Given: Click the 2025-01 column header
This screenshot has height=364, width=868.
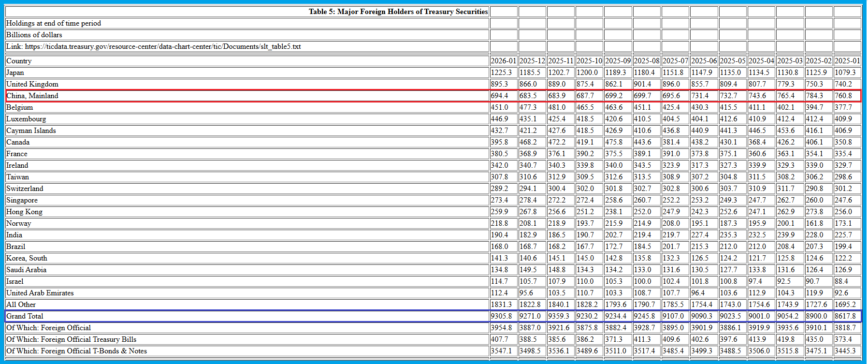Looking at the screenshot, I should [x=847, y=61].
